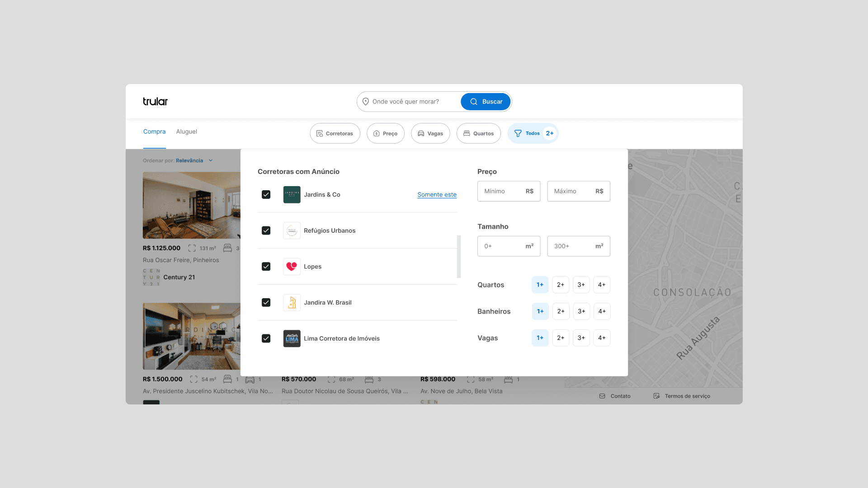
Task: Uncheck the Jardins & Co checkbox
Action: click(266, 195)
